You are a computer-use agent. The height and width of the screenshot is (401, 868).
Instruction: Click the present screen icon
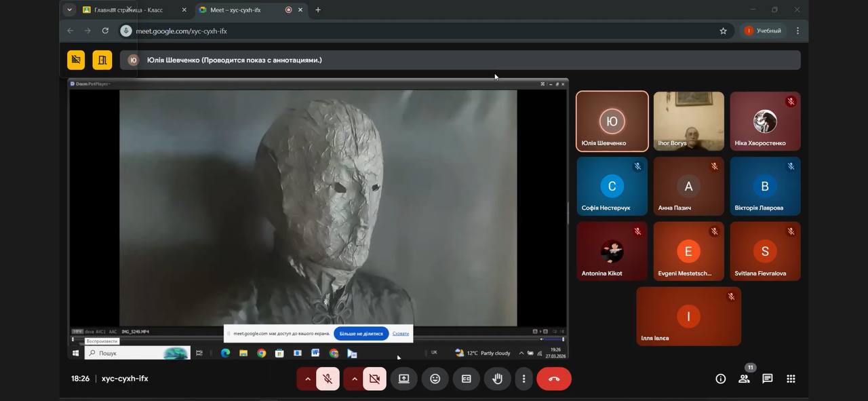403,379
